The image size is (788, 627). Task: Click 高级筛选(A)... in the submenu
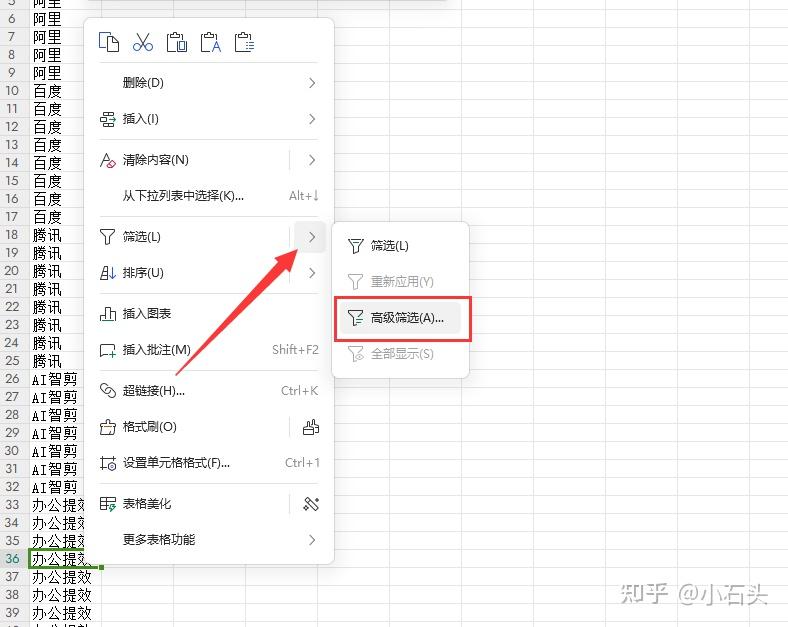401,318
